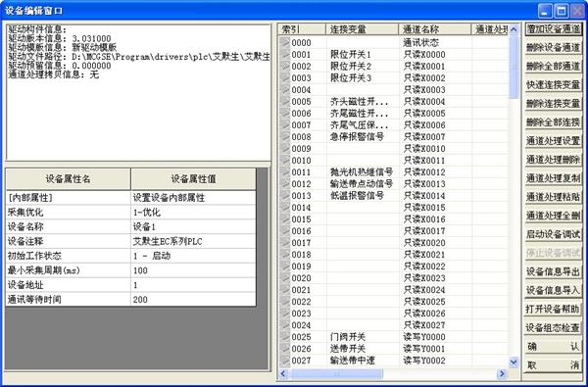Click the row icon for index 0008

(285, 137)
